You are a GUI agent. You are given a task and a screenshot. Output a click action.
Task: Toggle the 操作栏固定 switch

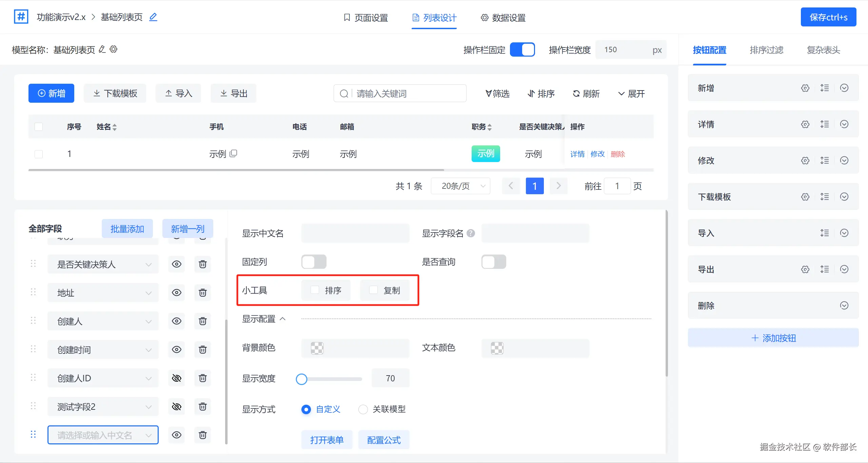[x=522, y=50]
